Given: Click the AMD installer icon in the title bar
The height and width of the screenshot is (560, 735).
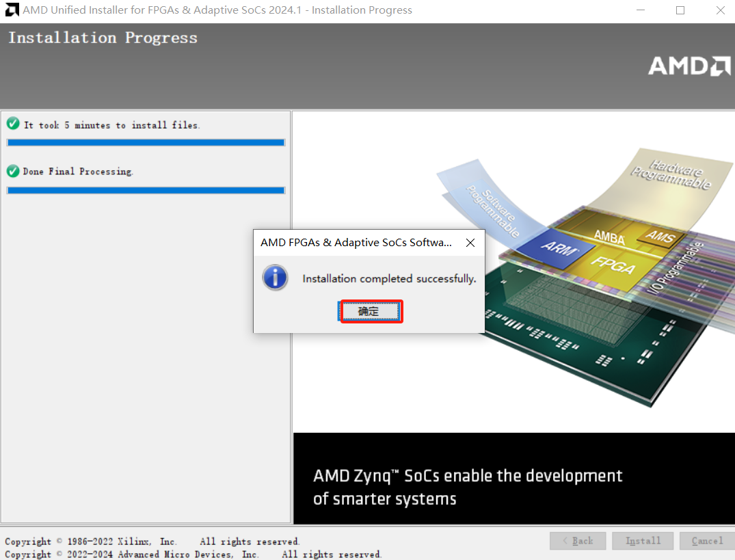Looking at the screenshot, I should (11, 10).
